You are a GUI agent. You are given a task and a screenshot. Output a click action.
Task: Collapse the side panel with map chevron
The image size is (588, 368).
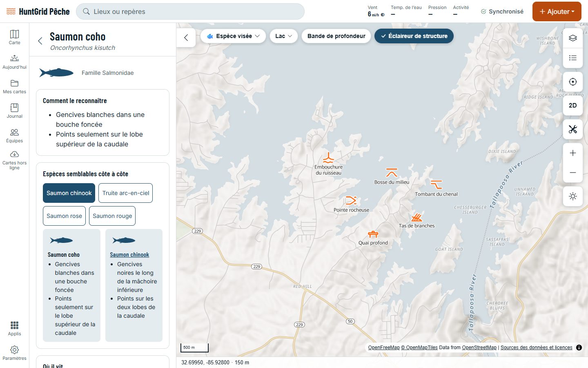click(186, 38)
